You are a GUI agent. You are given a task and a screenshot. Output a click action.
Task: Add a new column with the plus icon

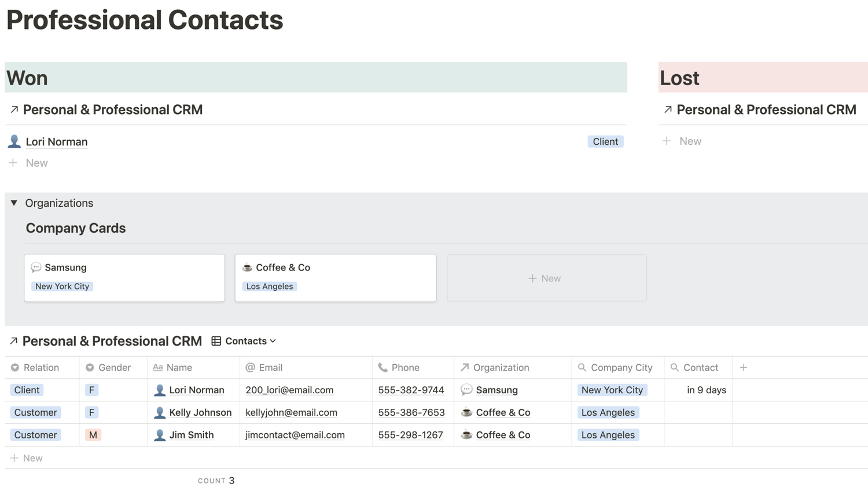(744, 367)
